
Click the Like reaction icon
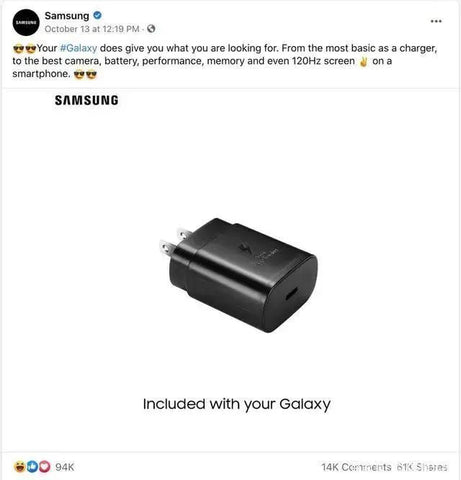coord(32,466)
